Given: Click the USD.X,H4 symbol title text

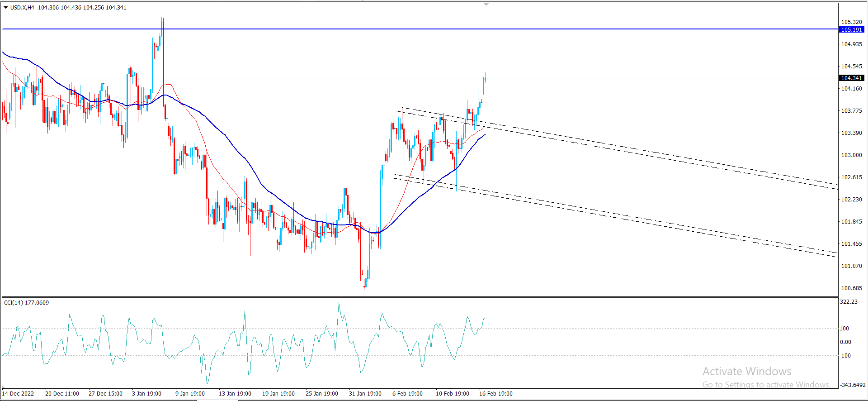Looking at the screenshot, I should (x=22, y=8).
